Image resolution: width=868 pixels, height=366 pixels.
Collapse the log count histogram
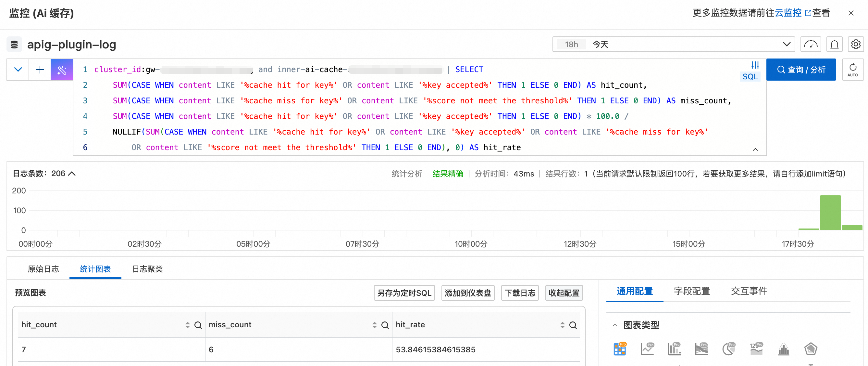click(72, 174)
